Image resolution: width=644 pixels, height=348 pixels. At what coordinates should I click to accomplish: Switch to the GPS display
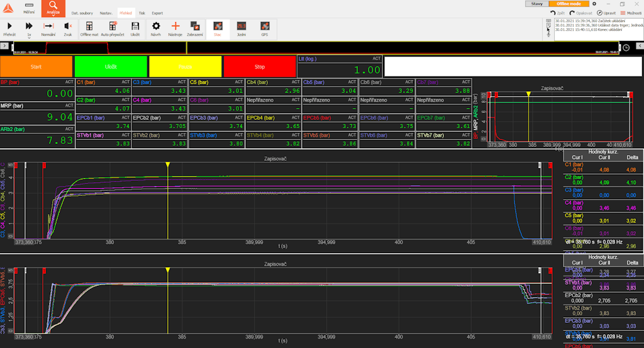click(265, 29)
